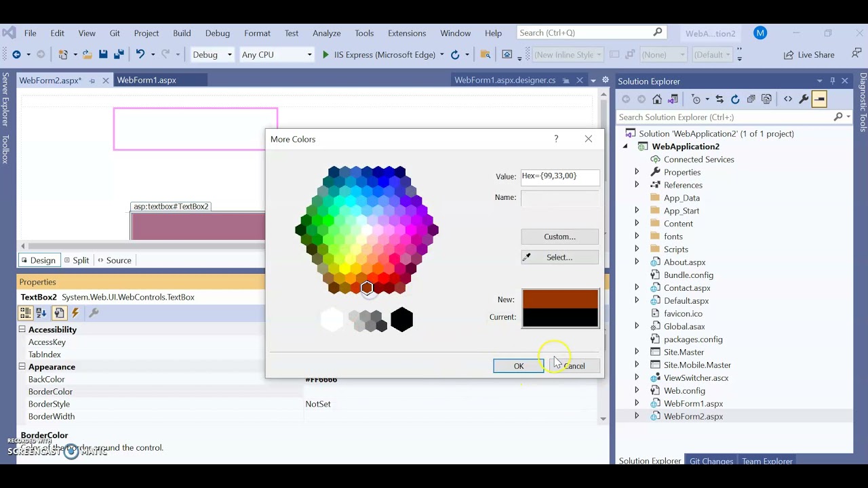The width and height of the screenshot is (868, 488).
Task: Expand the References node
Action: pos(636,185)
